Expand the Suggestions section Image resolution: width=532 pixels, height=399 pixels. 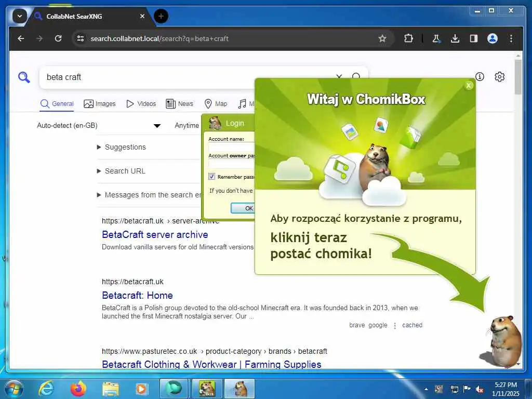(122, 147)
